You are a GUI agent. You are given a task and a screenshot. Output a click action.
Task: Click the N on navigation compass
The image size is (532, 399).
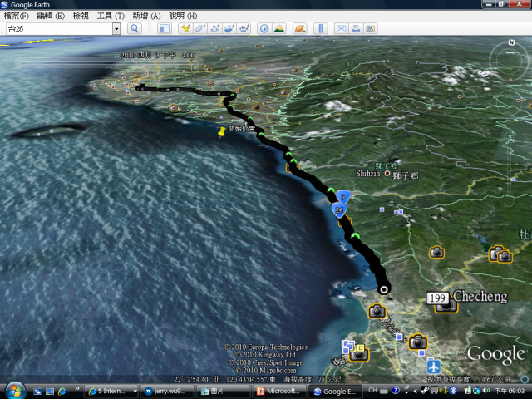[x=511, y=42]
